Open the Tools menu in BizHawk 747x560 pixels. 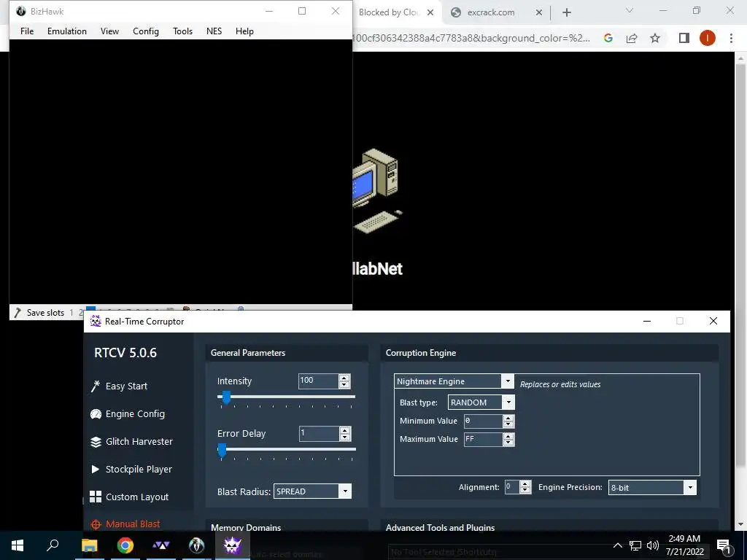182,31
